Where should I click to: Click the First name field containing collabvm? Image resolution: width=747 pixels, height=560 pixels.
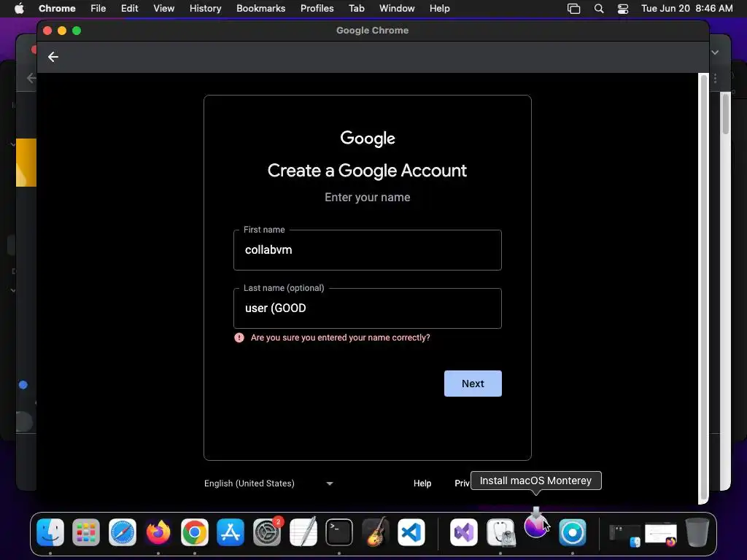[368, 250]
